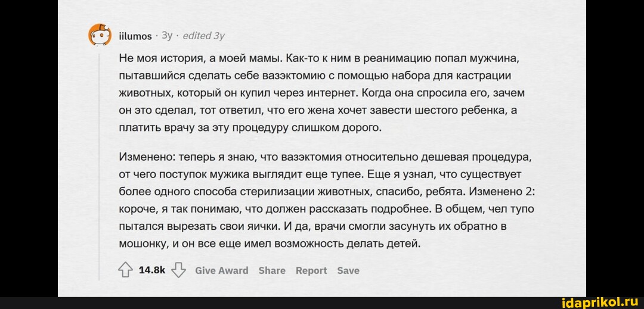The width and height of the screenshot is (644, 309).
Task: Save the comment
Action: [x=348, y=270]
